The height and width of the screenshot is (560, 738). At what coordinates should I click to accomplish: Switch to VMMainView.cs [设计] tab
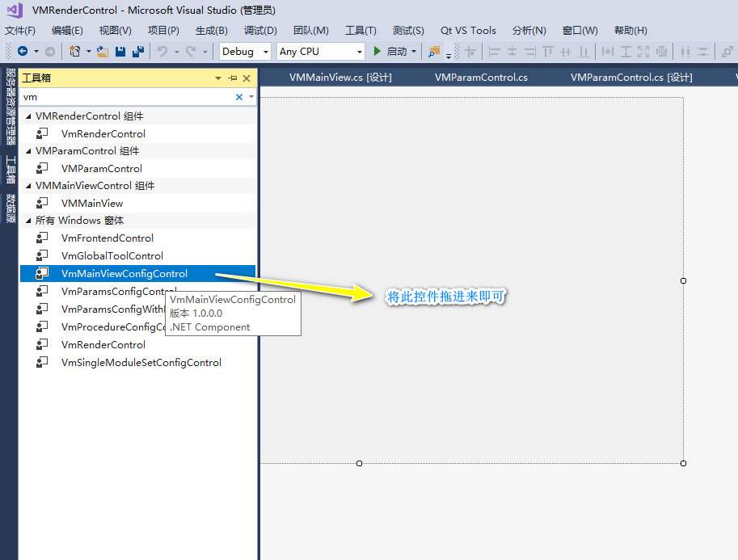340,78
